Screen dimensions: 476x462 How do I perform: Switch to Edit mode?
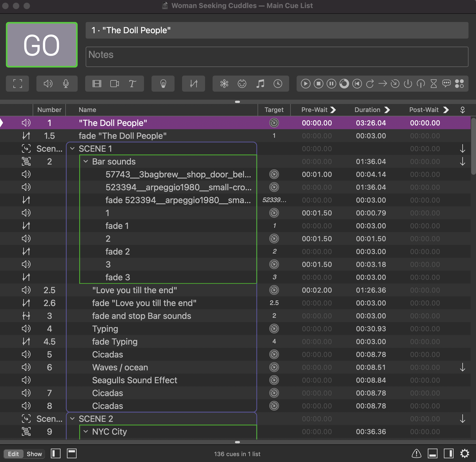coord(13,454)
